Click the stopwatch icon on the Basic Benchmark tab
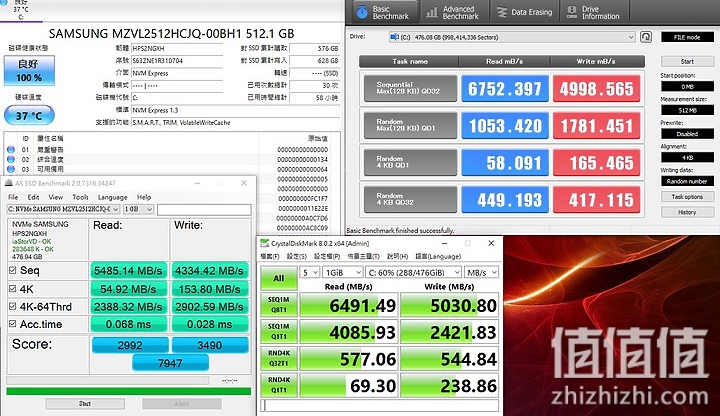This screenshot has height=416, width=720. click(x=362, y=12)
